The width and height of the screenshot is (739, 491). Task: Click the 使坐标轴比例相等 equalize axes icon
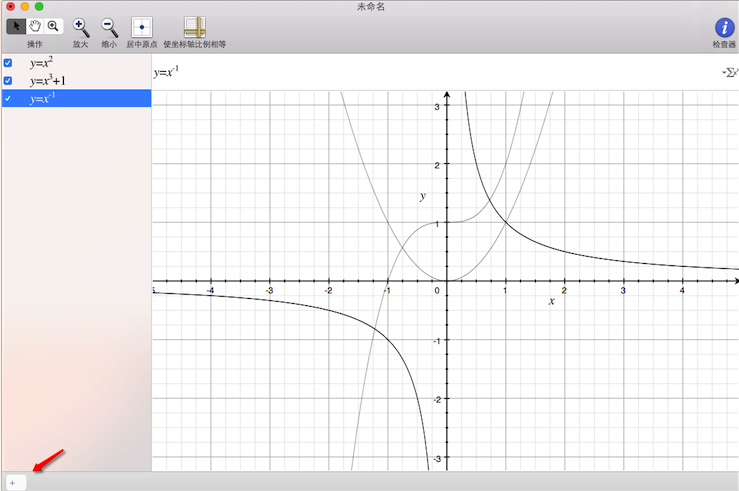pos(194,28)
